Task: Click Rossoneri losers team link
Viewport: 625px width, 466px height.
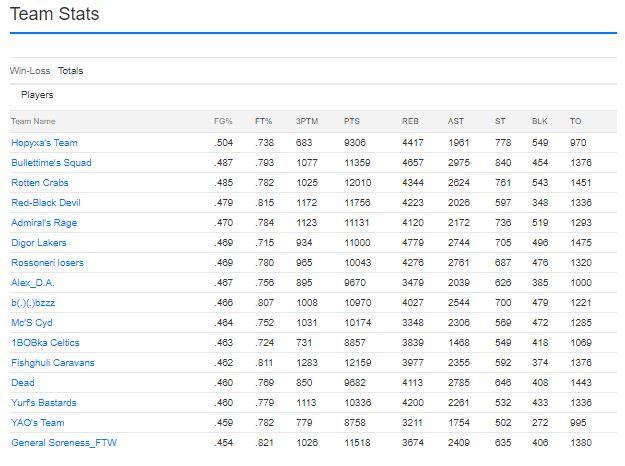Action: pos(47,263)
